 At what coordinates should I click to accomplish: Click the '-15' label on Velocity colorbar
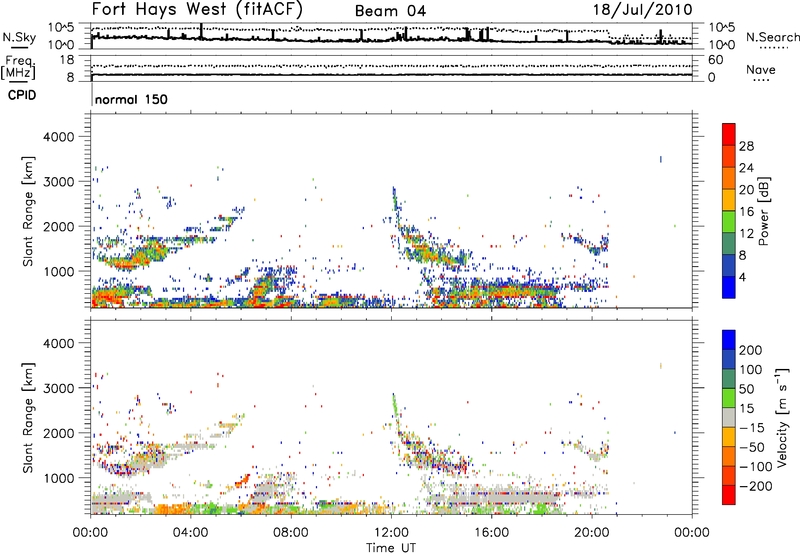pyautogui.click(x=752, y=427)
